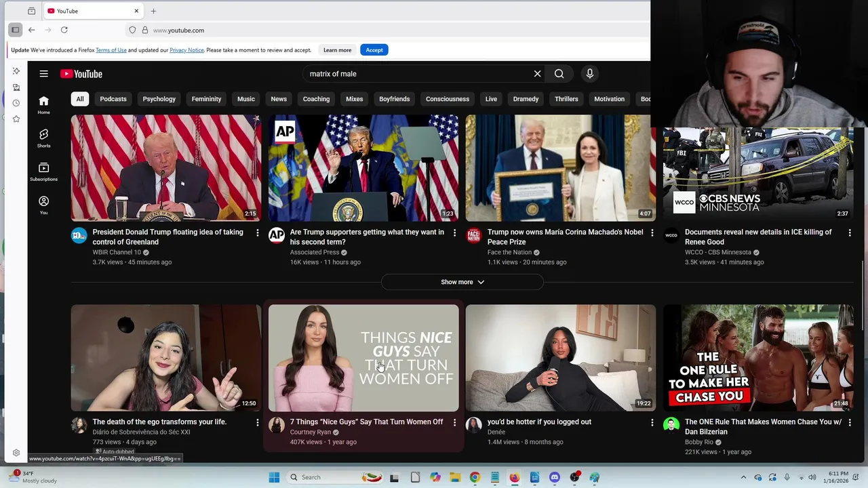Select the Music filter chip

(x=246, y=99)
